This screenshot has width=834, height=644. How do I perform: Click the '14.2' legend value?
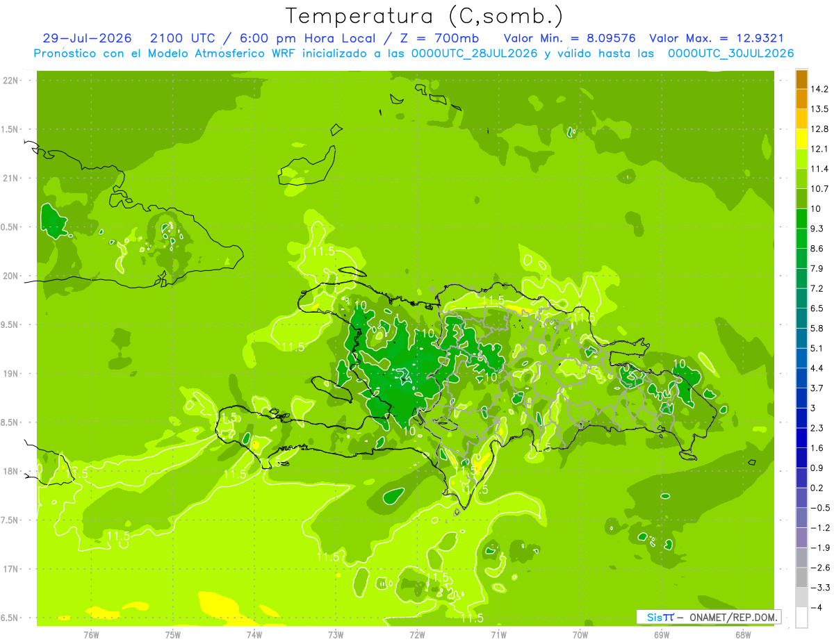click(820, 89)
